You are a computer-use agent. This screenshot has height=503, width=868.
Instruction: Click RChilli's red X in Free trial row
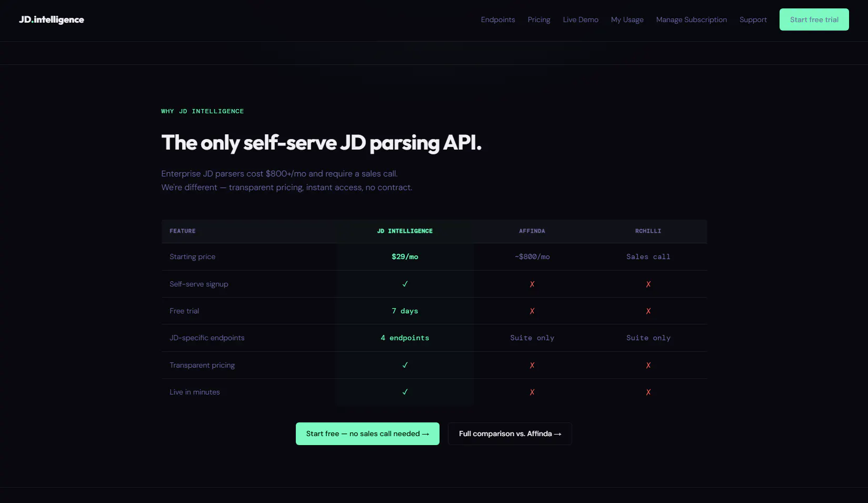click(648, 311)
